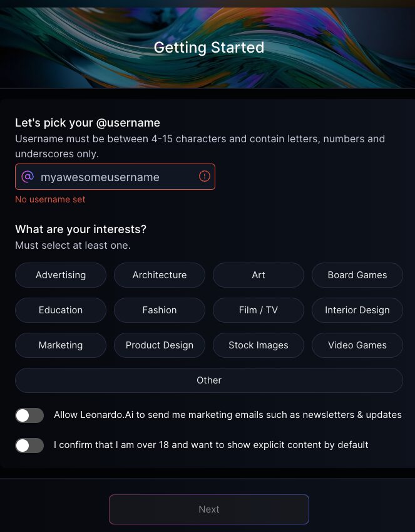Toggle the over 18 explicit content switch
Screen dimensions: 415x532
29,446
